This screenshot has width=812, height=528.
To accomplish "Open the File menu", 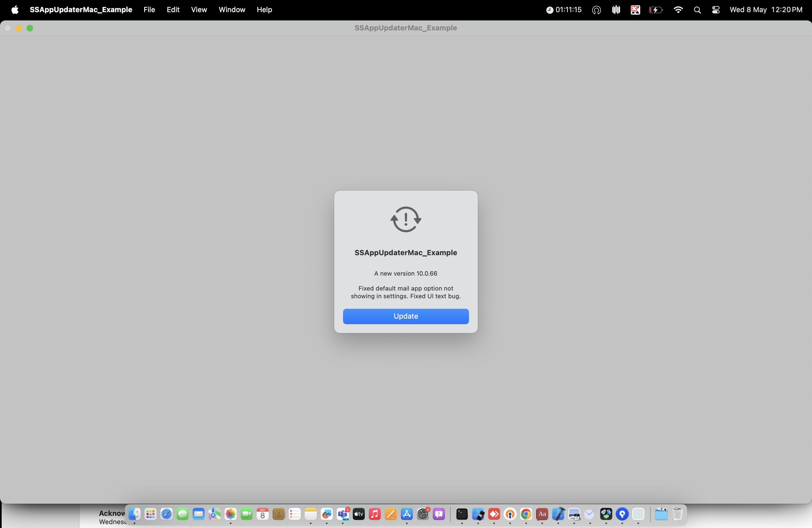I will (149, 10).
